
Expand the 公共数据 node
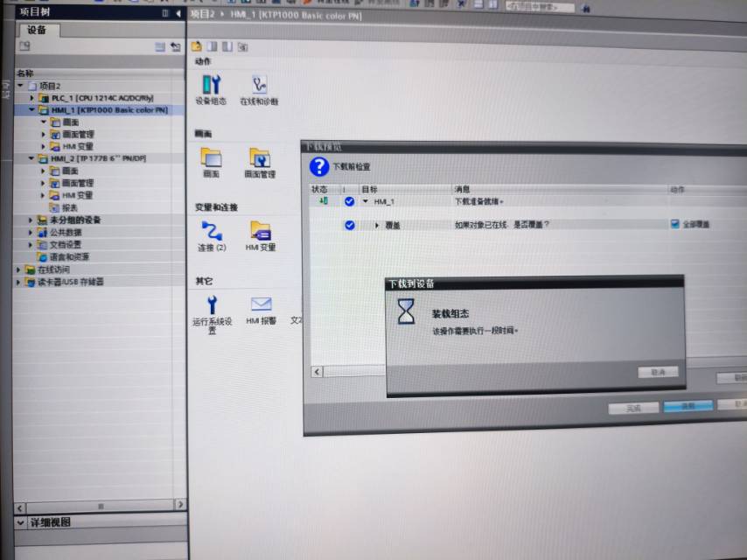[x=31, y=232]
